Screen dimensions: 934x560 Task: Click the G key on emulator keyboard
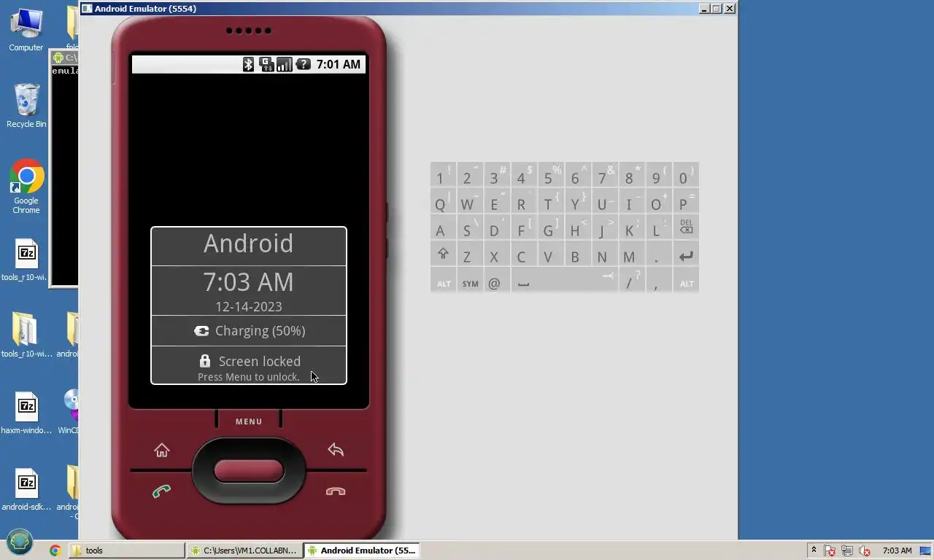(x=551, y=228)
